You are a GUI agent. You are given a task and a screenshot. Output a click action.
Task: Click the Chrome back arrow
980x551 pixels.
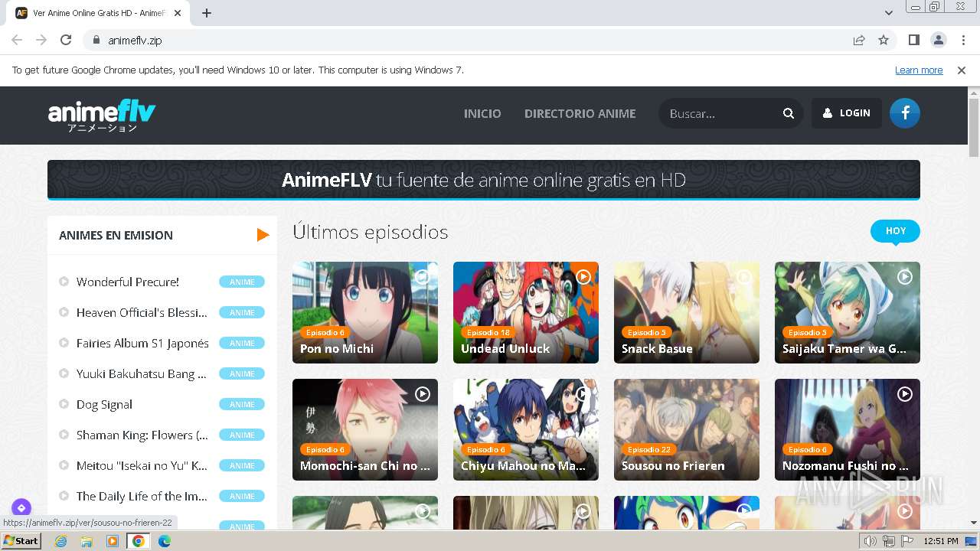point(17,40)
